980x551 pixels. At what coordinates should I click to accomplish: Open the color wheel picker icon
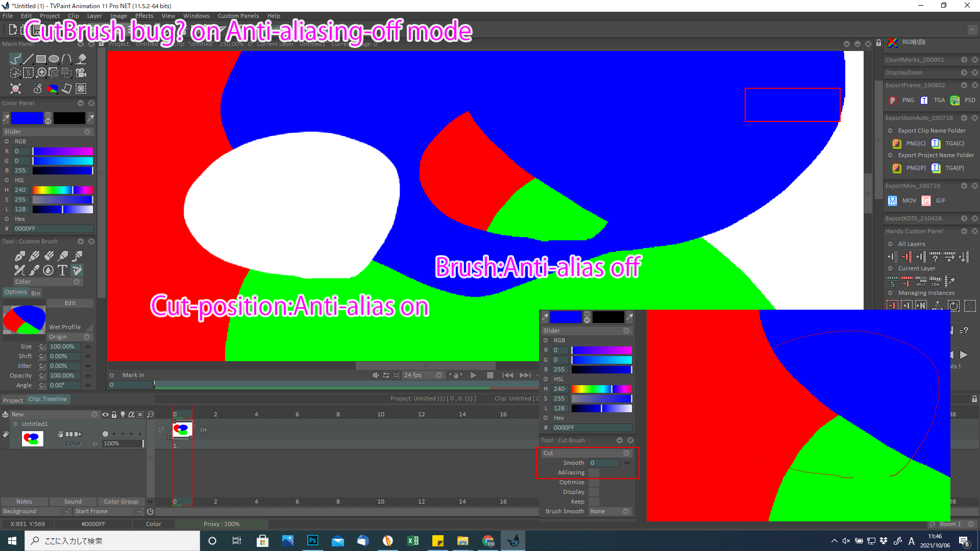point(52,88)
